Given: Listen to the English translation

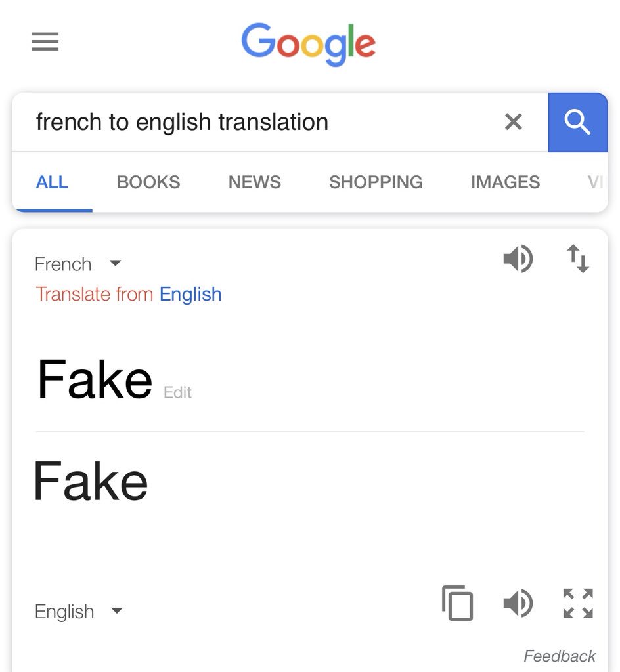Looking at the screenshot, I should click(x=518, y=603).
